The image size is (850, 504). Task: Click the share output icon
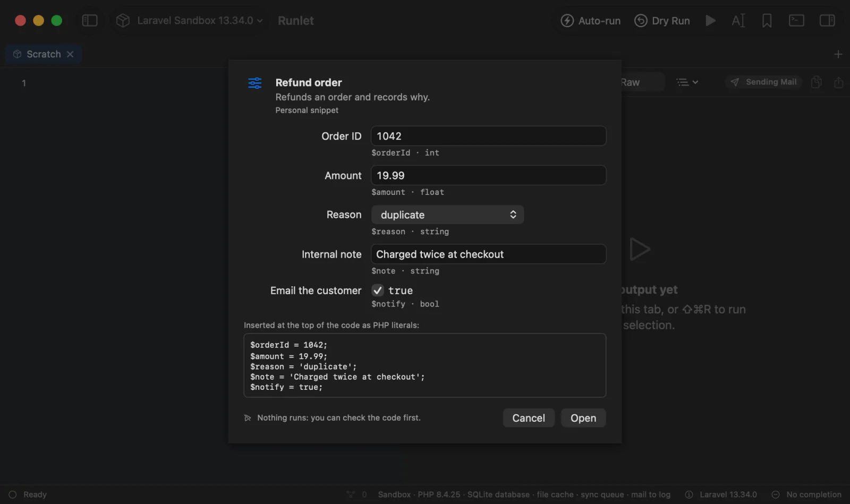pyautogui.click(x=839, y=82)
